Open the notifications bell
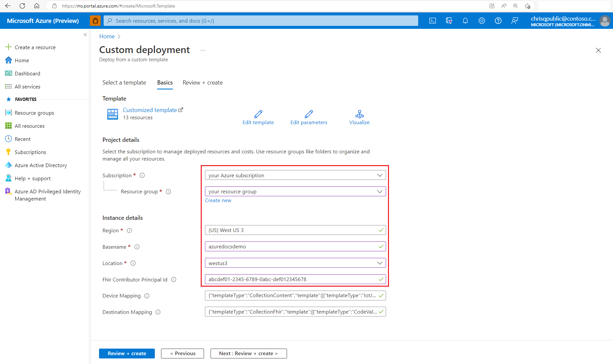613x364 pixels. tap(465, 20)
